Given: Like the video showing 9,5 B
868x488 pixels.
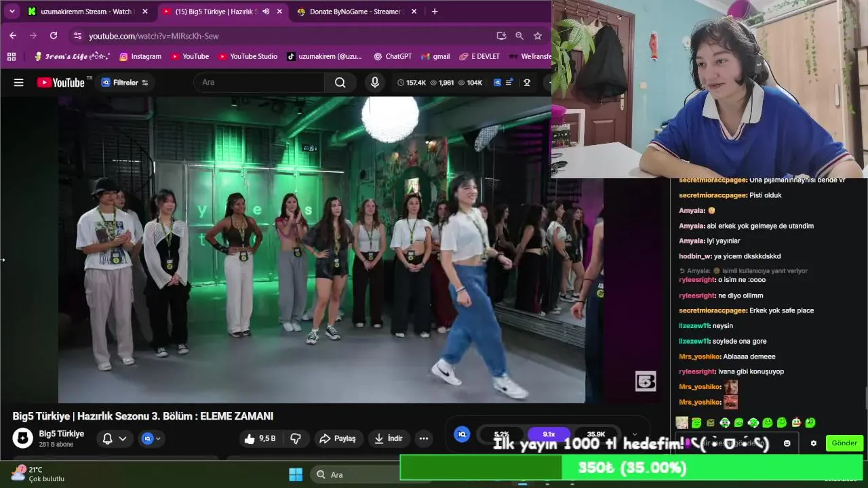Looking at the screenshot, I should (x=260, y=439).
